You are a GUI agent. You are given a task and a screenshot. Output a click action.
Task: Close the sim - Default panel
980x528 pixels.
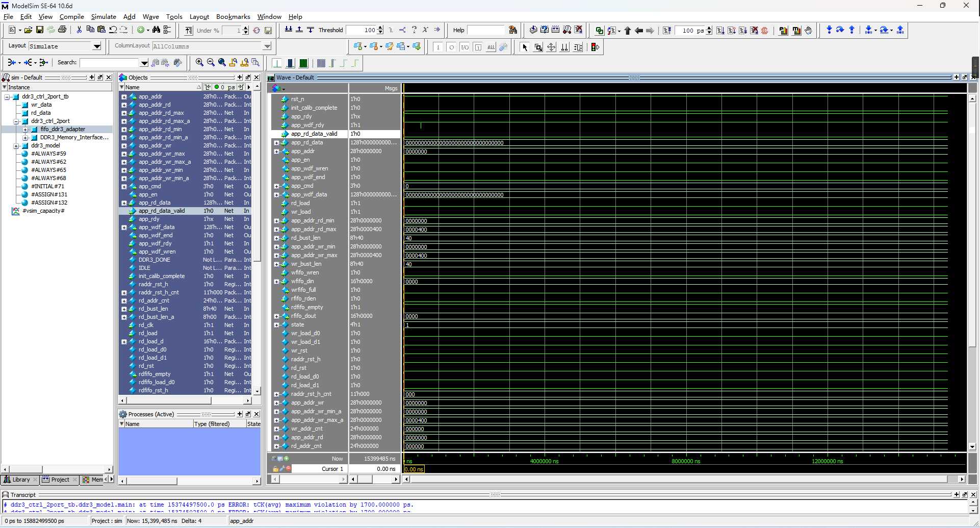[x=109, y=78]
